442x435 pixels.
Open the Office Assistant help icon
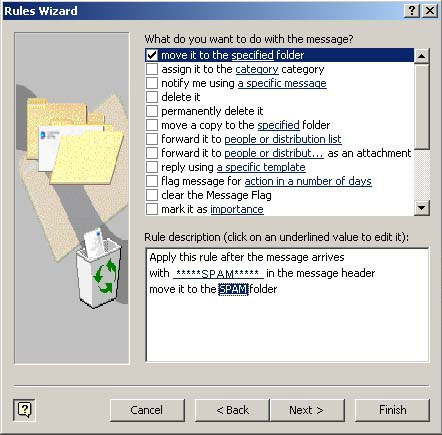24,410
